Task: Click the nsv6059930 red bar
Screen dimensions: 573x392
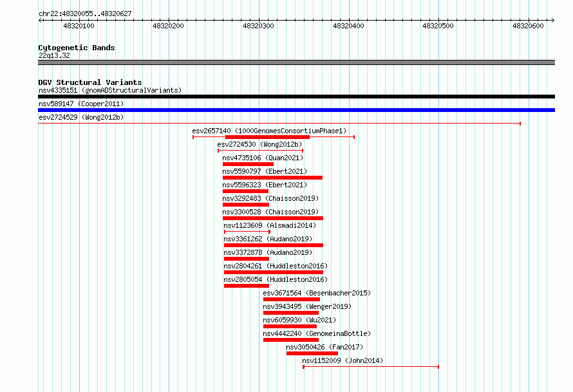Action: (x=290, y=326)
